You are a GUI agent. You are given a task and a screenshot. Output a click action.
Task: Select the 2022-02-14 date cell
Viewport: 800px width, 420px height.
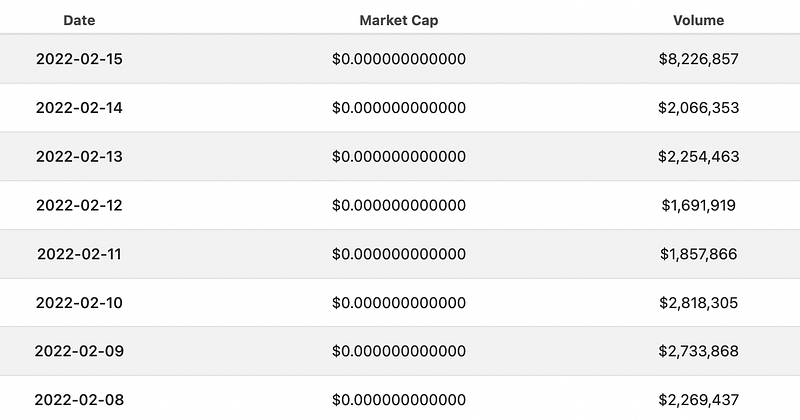pos(79,108)
